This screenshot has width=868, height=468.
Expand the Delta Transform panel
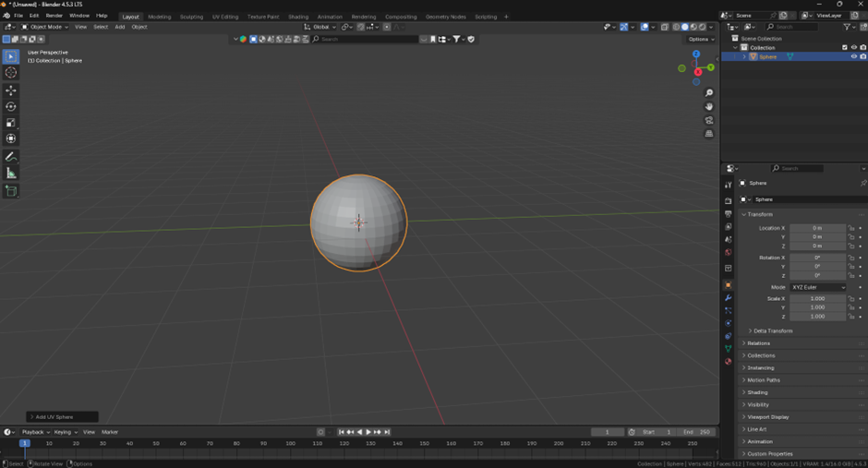(772, 330)
